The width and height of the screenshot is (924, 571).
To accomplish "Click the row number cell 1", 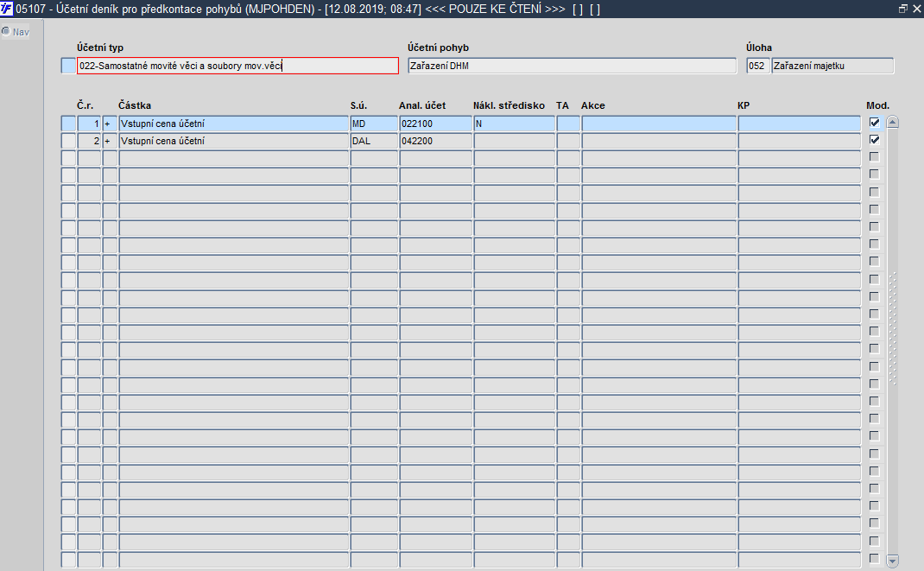I will pos(89,124).
